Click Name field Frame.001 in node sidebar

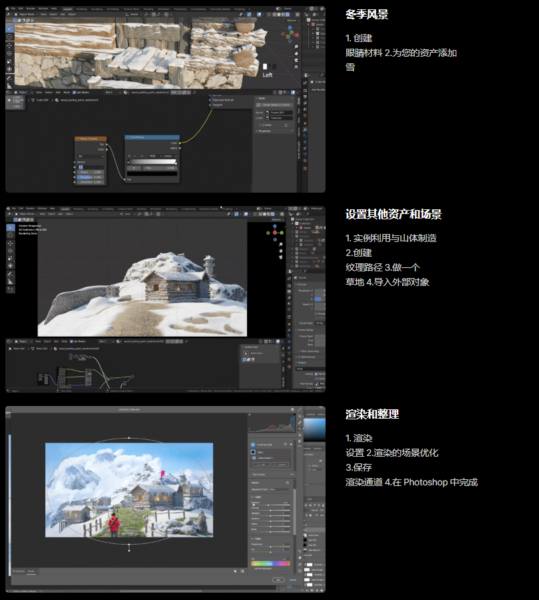pos(279,112)
